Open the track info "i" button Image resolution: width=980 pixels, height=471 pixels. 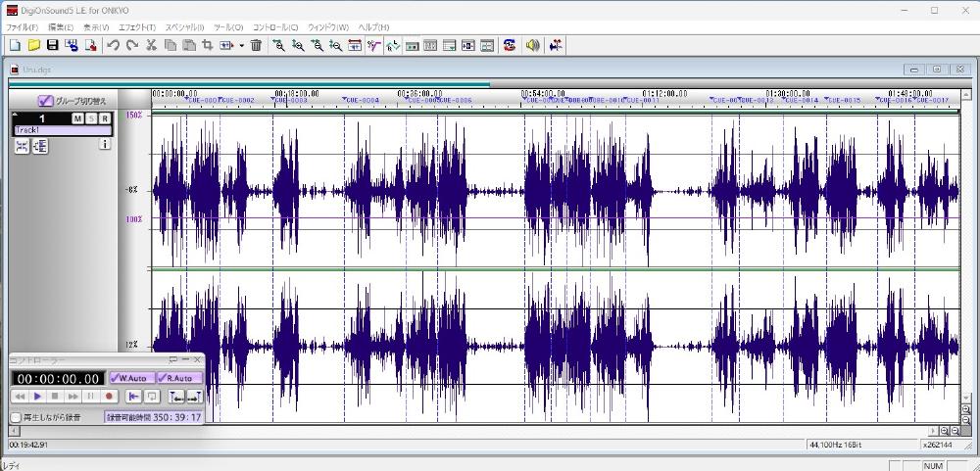105,144
